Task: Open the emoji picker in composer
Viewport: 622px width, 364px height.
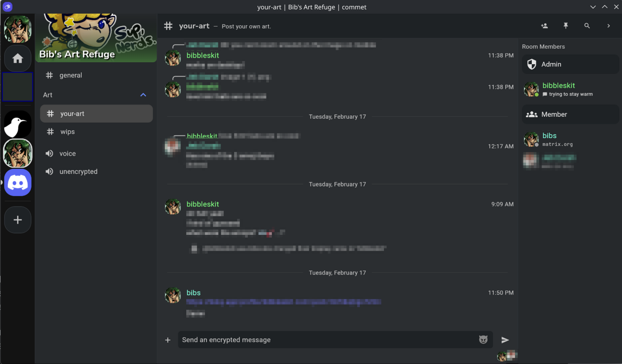Action: [x=483, y=340]
